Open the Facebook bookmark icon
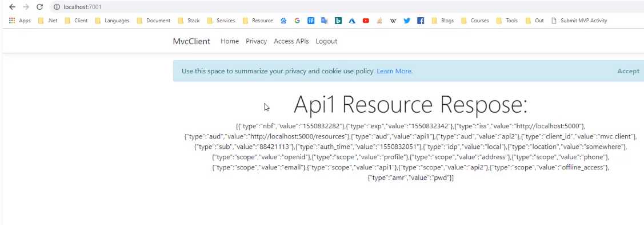 coord(421,21)
